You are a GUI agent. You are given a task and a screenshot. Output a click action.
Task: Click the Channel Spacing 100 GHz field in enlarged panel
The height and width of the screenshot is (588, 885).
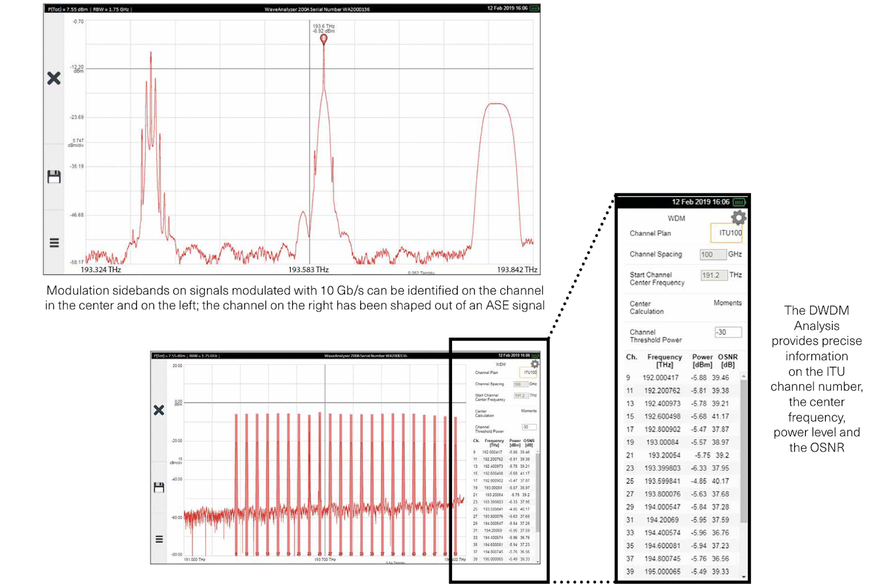[713, 255]
